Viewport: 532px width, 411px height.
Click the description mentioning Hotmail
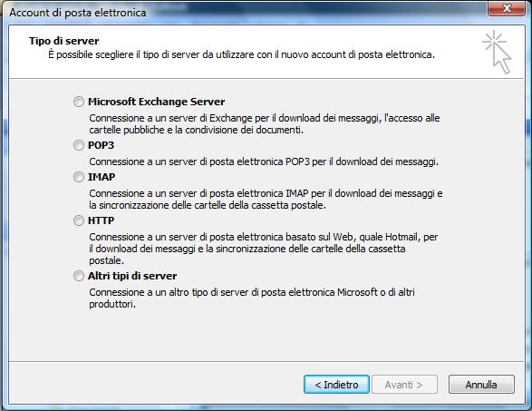click(x=264, y=249)
